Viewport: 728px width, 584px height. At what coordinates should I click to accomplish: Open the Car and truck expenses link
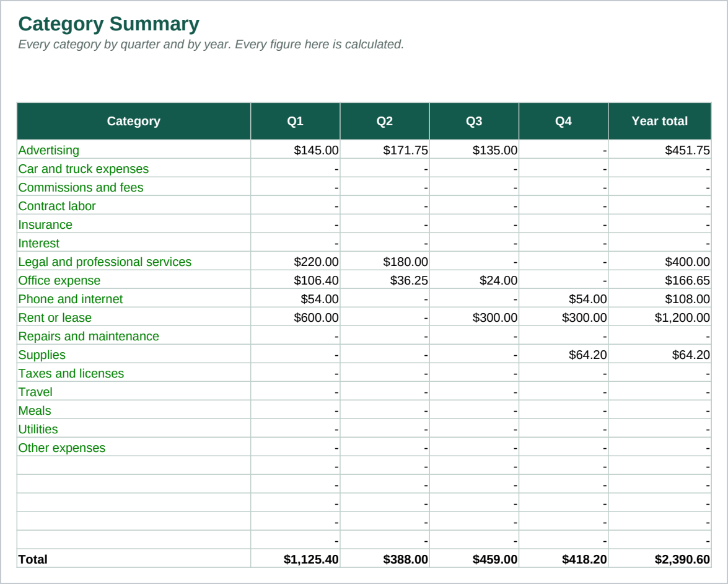coord(84,169)
